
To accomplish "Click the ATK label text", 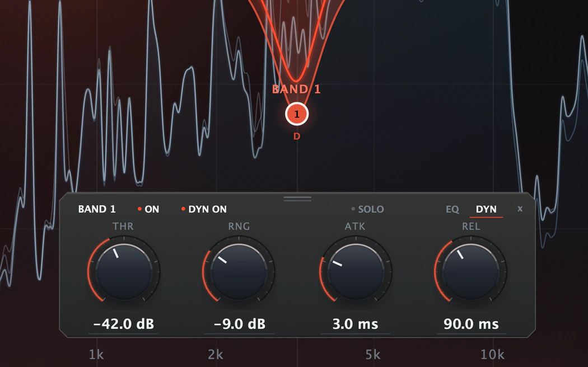I will [x=354, y=226].
